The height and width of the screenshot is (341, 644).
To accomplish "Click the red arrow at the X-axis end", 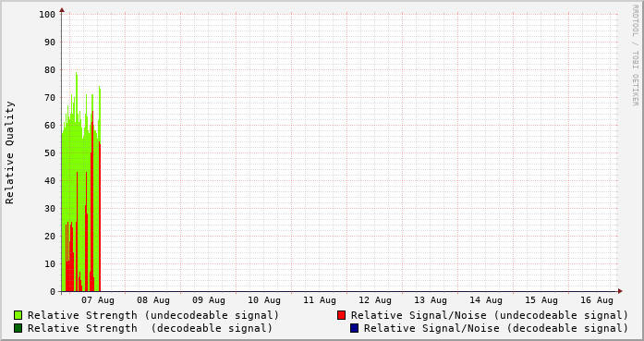I will point(620,291).
